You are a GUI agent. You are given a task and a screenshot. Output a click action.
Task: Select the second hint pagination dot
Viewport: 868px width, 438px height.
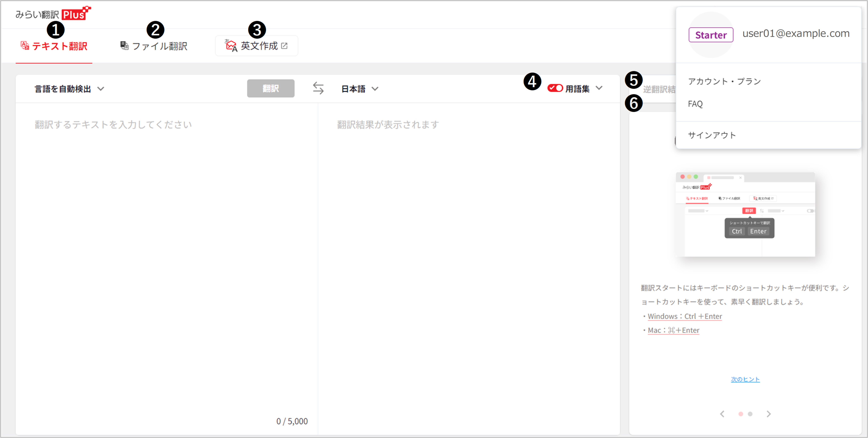[750, 414]
